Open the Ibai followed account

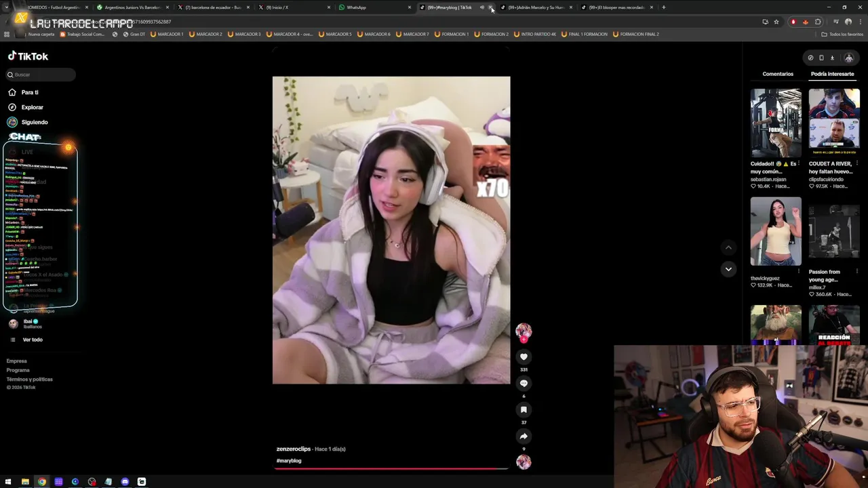[25, 324]
